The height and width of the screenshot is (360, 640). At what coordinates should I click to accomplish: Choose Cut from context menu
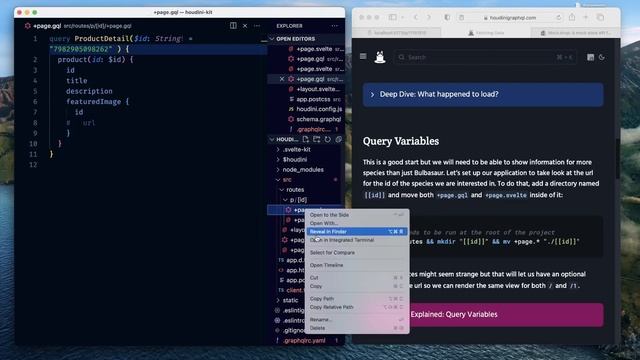pos(357,278)
